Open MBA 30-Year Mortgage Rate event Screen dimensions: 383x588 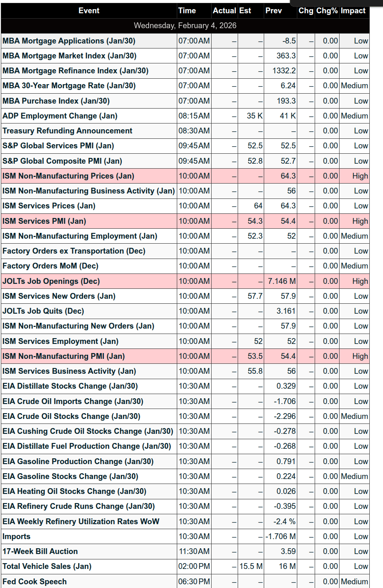pyautogui.click(x=69, y=86)
